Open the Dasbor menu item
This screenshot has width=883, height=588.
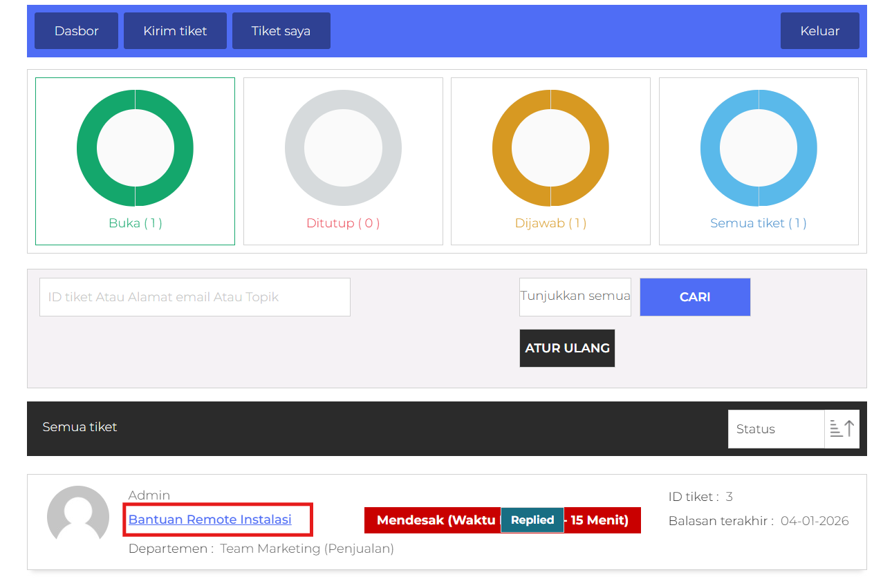click(76, 31)
